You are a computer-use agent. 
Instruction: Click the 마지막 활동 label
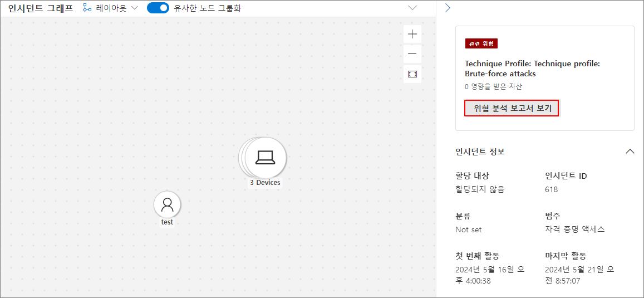[x=566, y=256]
